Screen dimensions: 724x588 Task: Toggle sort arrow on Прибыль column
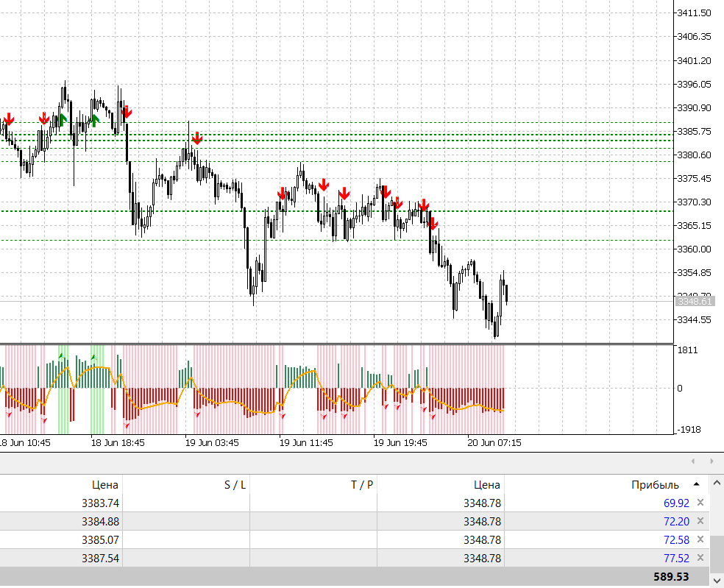696,485
